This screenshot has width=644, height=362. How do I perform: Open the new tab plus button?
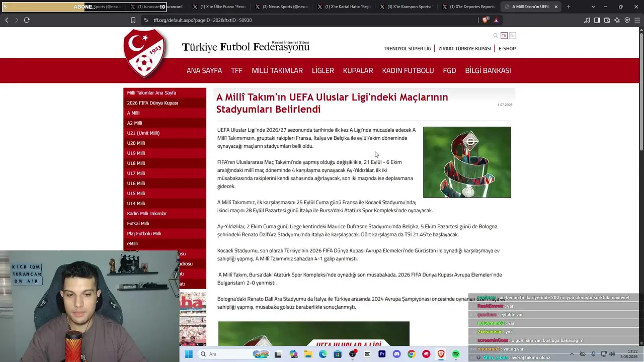point(569,7)
